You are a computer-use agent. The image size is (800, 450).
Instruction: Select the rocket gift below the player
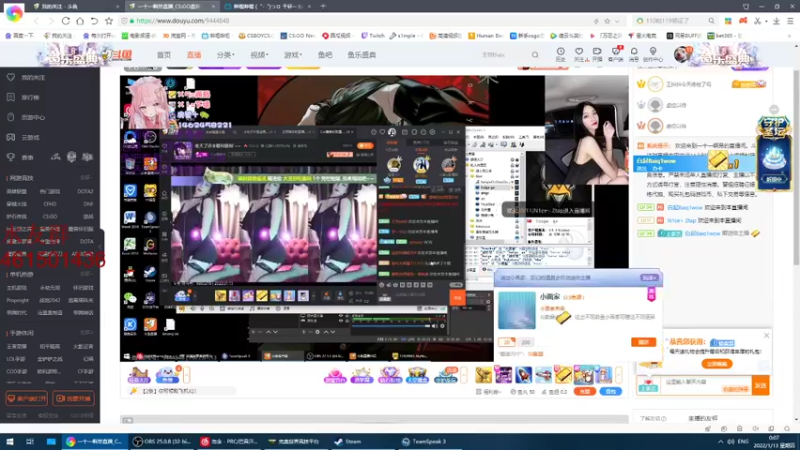(523, 375)
